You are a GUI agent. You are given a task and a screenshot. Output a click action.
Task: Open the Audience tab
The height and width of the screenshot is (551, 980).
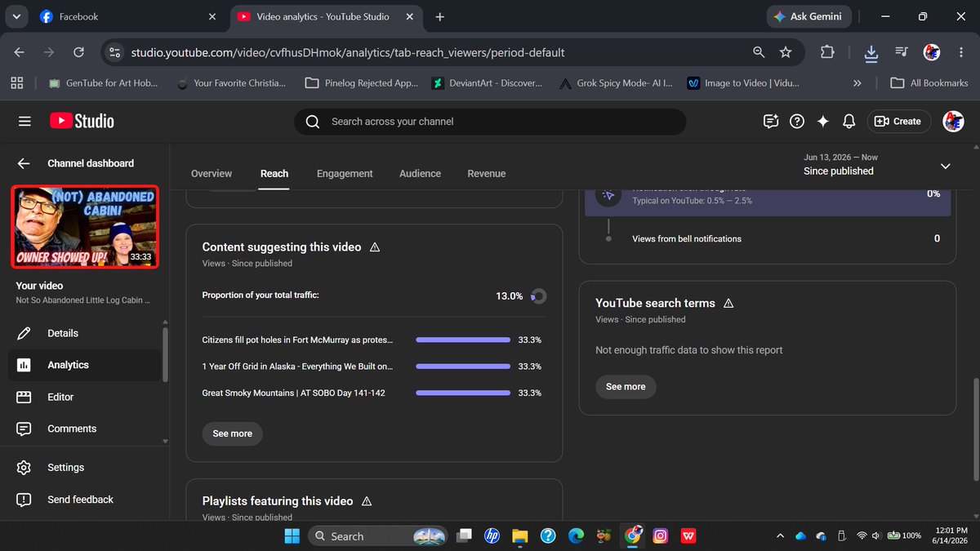click(420, 173)
